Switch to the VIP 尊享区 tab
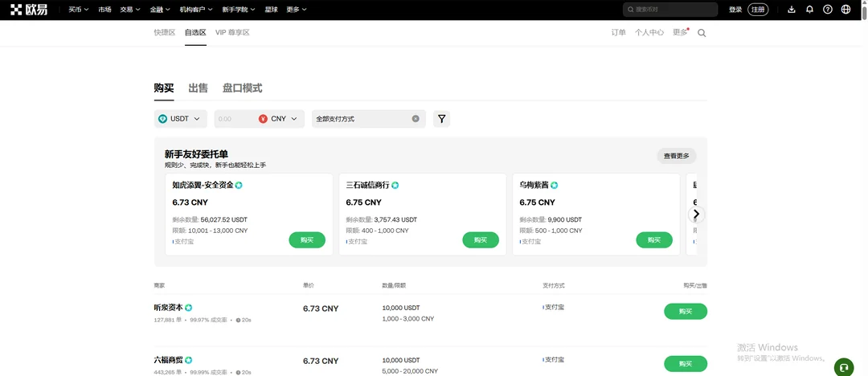 [232, 33]
